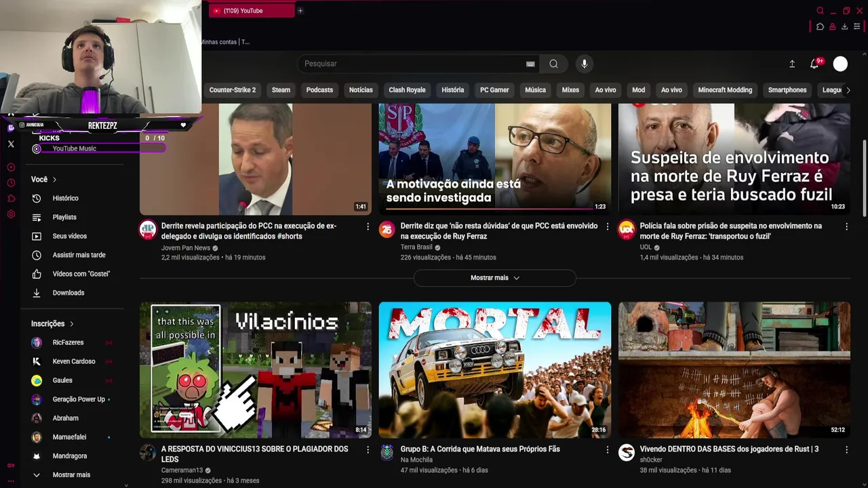868x488 pixels.
Task: Select the Steam chip
Action: [281, 90]
